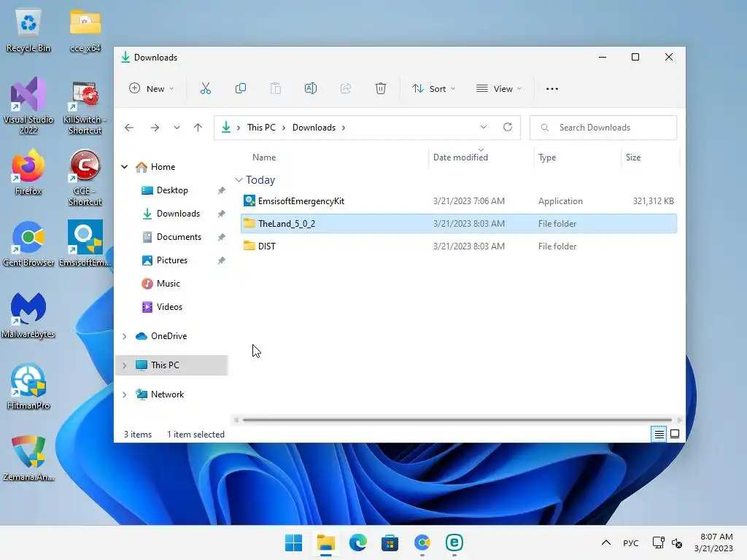Click the PYC language indicator in tray

pos(631,542)
